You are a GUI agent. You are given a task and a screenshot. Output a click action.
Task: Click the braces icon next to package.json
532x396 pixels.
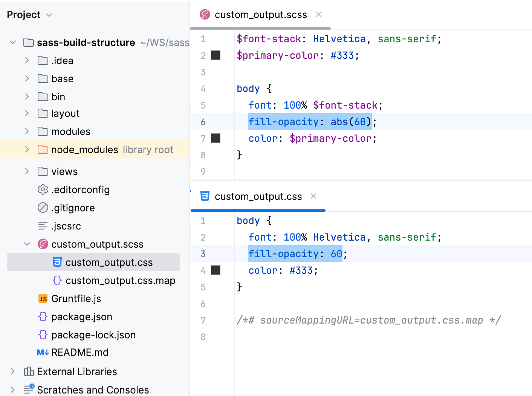click(43, 317)
